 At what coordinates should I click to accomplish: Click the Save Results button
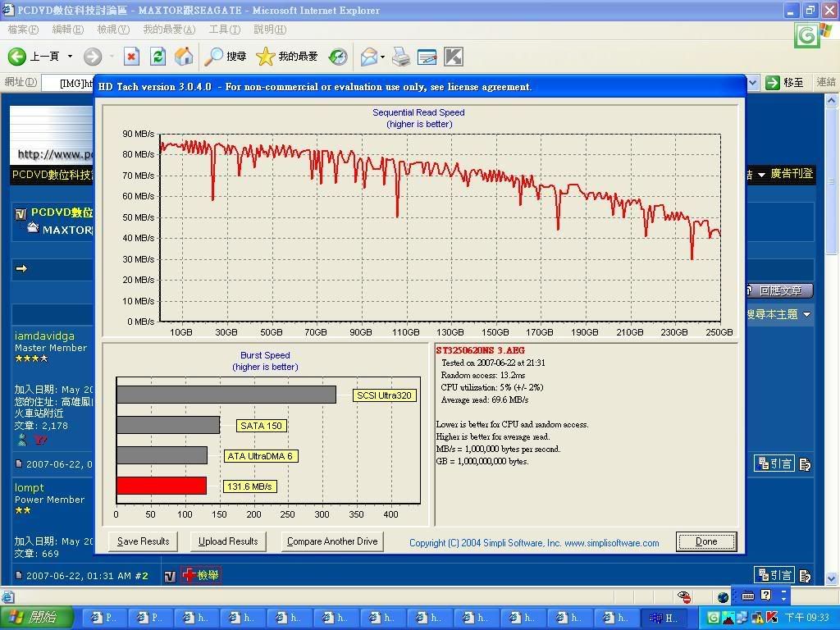pos(143,541)
